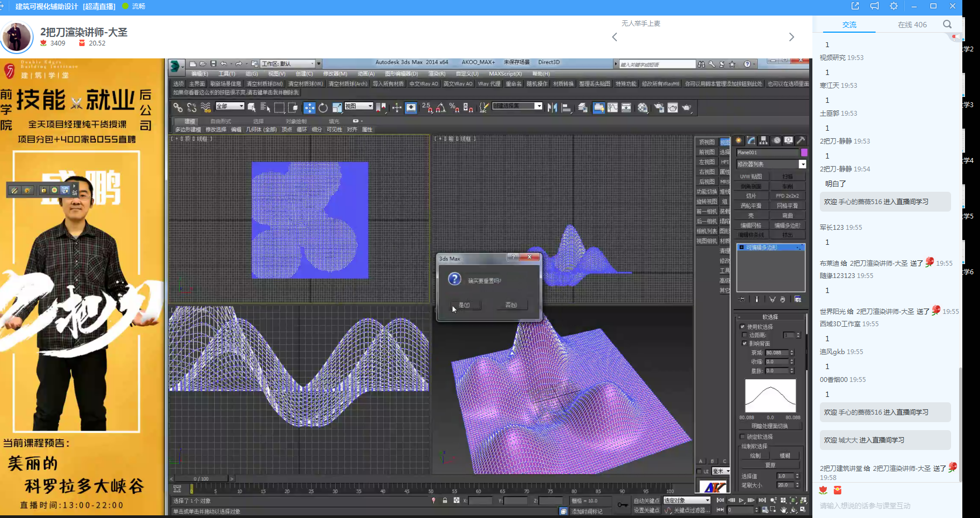This screenshot has width=980, height=518.
Task: Click the Angle Snap toggle icon
Action: (440, 108)
